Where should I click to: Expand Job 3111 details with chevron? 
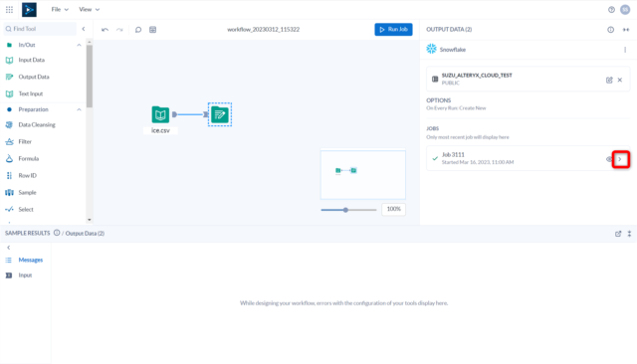pyautogui.click(x=620, y=159)
